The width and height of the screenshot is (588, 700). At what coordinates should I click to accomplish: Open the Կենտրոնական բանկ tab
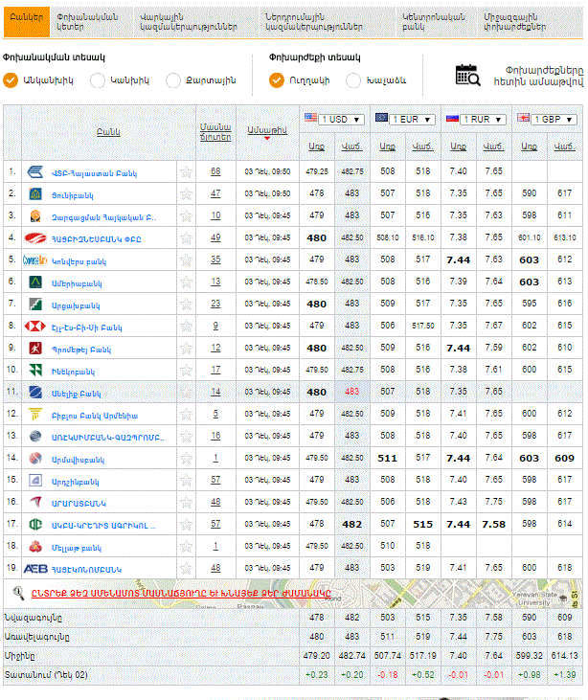[427, 22]
